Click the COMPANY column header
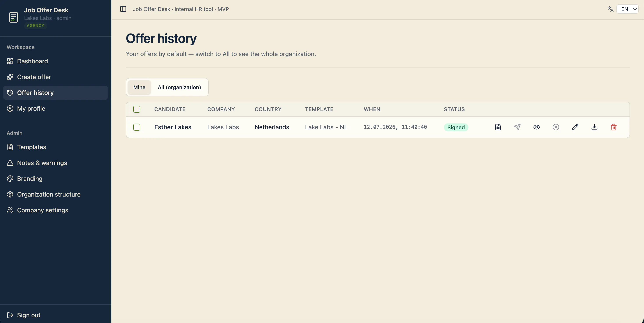Viewport: 644px width, 323px height. coord(221,109)
